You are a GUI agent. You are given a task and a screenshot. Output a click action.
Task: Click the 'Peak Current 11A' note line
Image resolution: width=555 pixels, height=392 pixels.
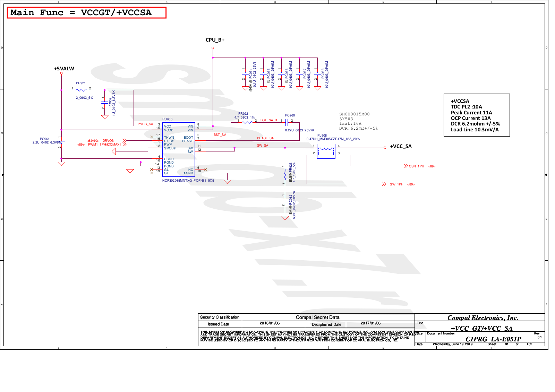click(471, 113)
